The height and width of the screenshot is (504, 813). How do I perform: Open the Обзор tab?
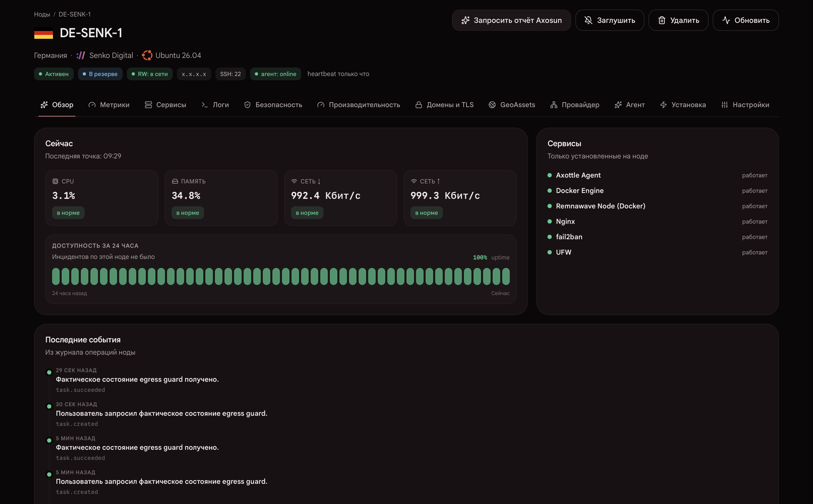point(57,105)
